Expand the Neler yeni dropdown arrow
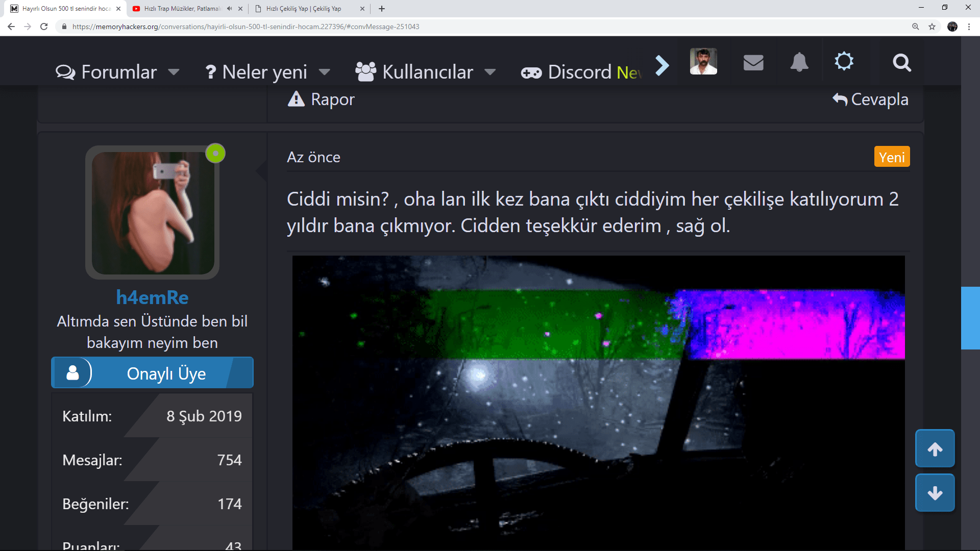This screenshot has width=980, height=551. [x=324, y=72]
